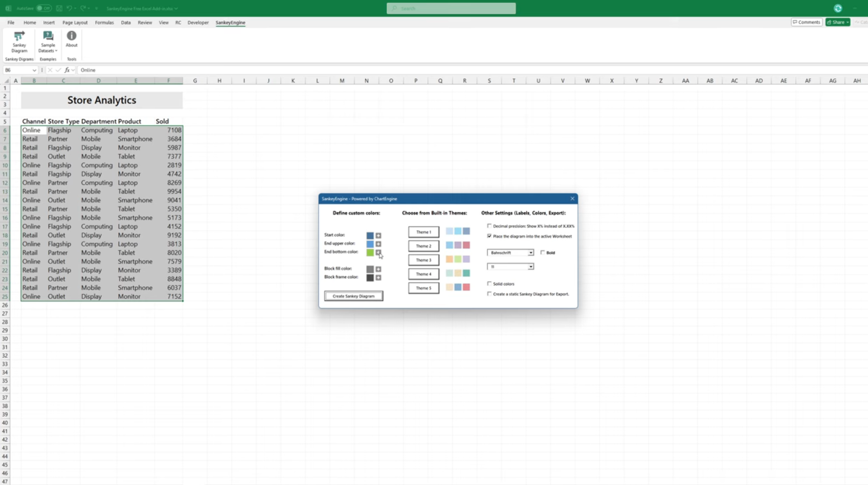Apply Theme 1

(424, 232)
